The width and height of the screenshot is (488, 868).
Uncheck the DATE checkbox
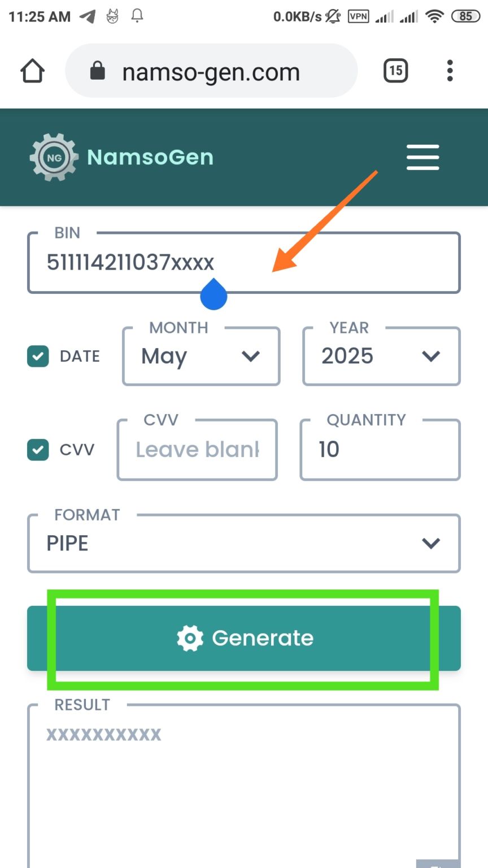coord(38,357)
